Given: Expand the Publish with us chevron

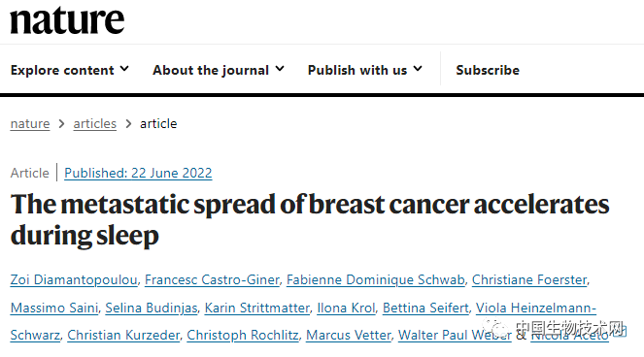Looking at the screenshot, I should [418, 69].
